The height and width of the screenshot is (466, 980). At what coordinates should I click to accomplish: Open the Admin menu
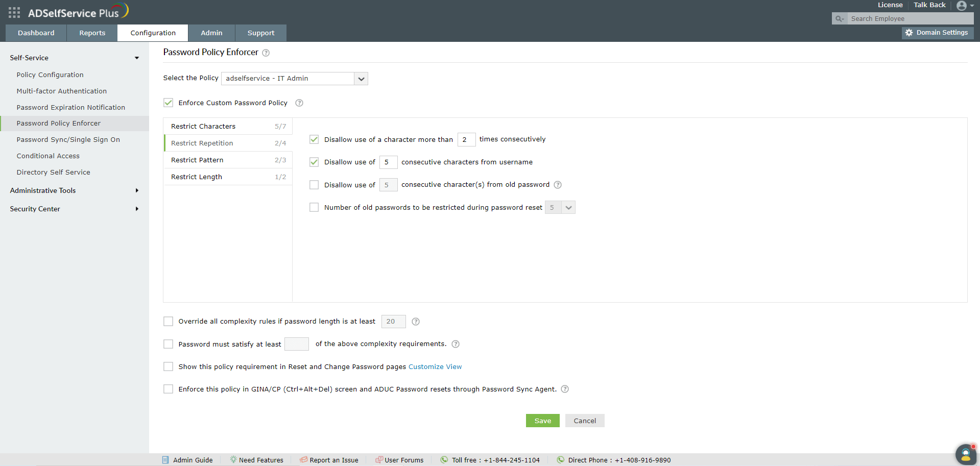(211, 33)
